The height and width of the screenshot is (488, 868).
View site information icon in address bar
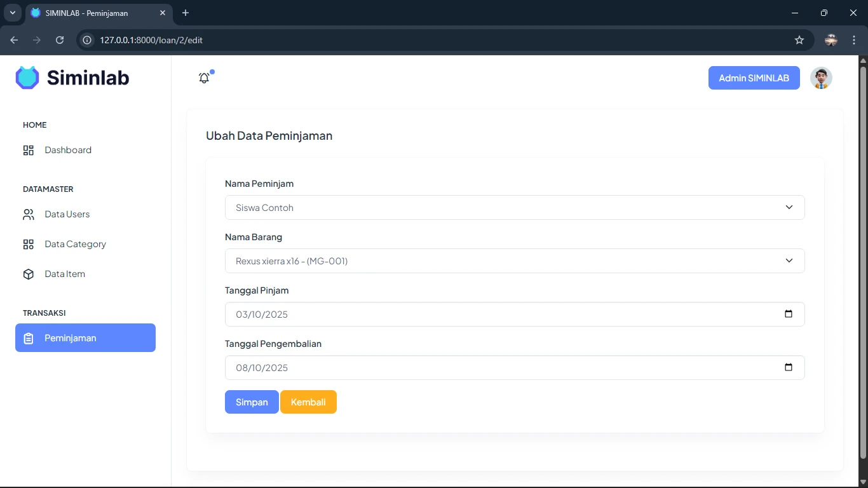tap(88, 40)
